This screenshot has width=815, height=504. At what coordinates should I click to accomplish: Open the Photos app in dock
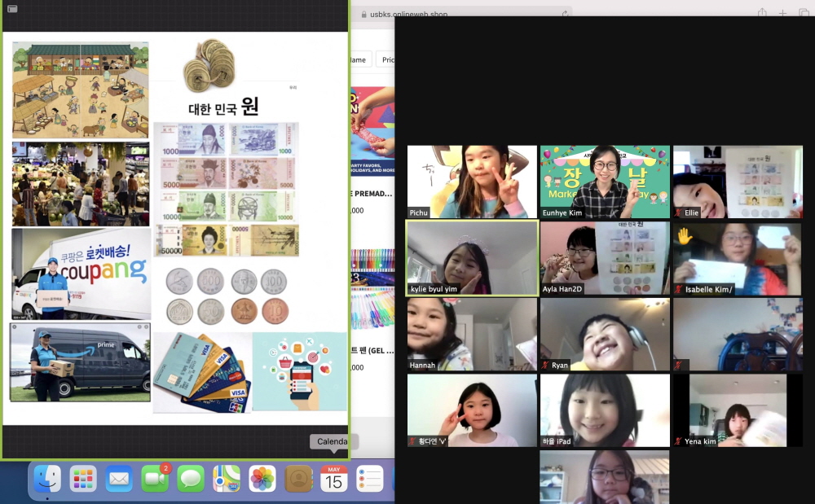click(x=262, y=479)
